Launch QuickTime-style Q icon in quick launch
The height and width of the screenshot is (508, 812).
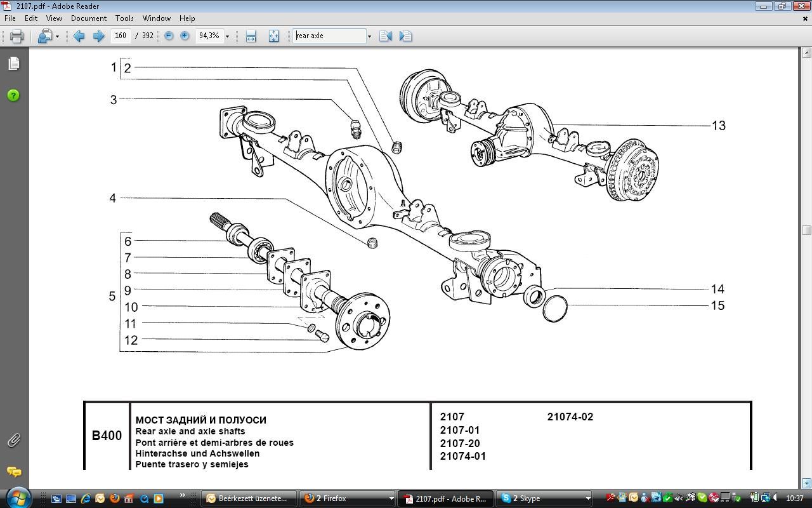(x=144, y=498)
